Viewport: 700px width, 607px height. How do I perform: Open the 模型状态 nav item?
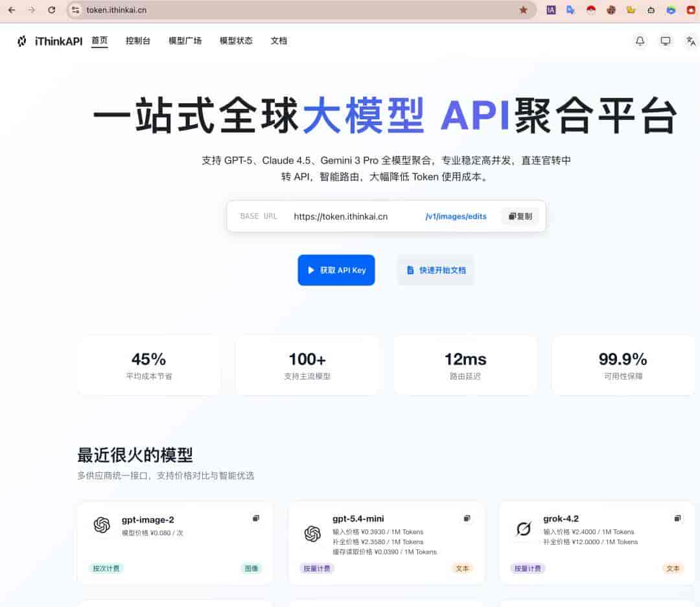point(236,41)
